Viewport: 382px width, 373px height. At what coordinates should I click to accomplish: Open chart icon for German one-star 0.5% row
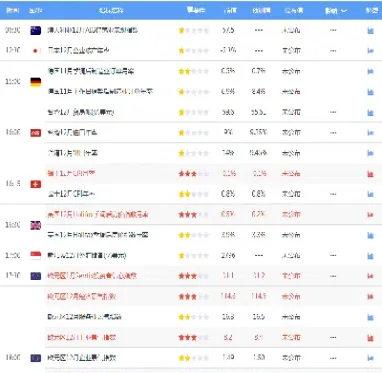[x=370, y=92]
